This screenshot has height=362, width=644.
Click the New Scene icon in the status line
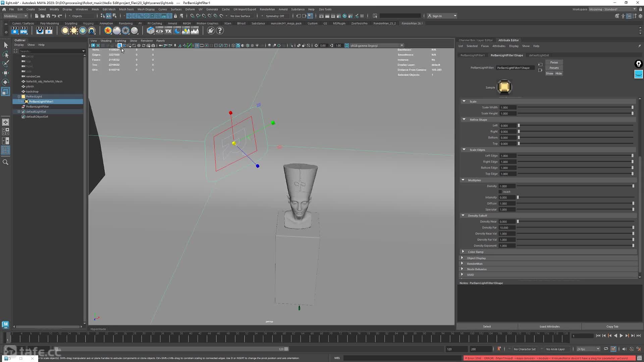pos(37,16)
